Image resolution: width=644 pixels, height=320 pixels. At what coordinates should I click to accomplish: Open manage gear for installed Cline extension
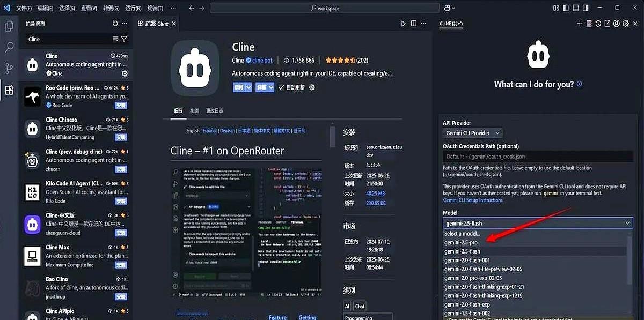pos(125,73)
